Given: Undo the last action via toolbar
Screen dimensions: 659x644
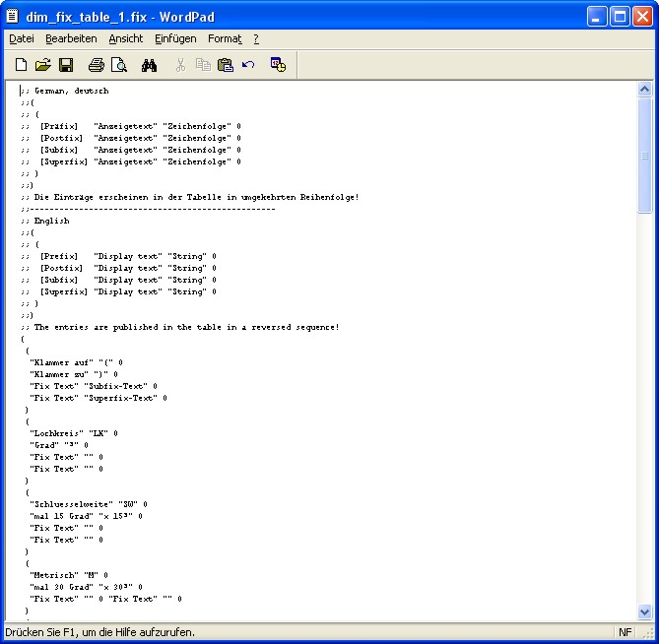Looking at the screenshot, I should pyautogui.click(x=248, y=65).
